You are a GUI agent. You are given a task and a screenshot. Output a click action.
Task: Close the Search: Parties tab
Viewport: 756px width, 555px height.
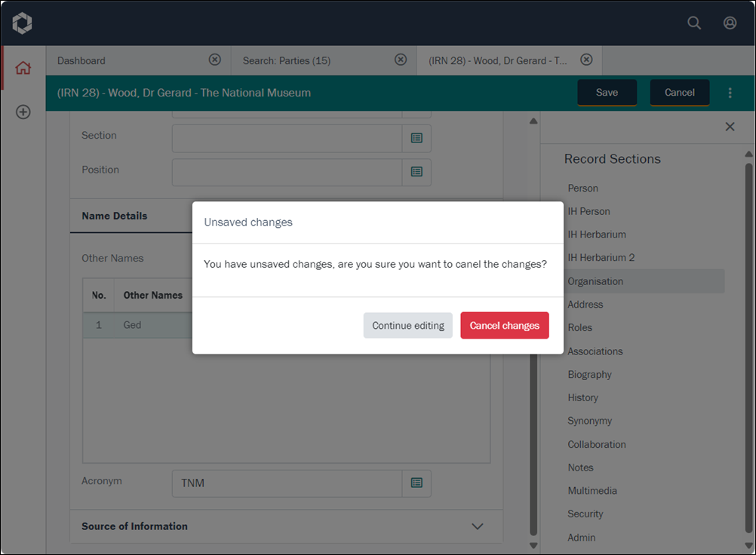[x=401, y=60]
